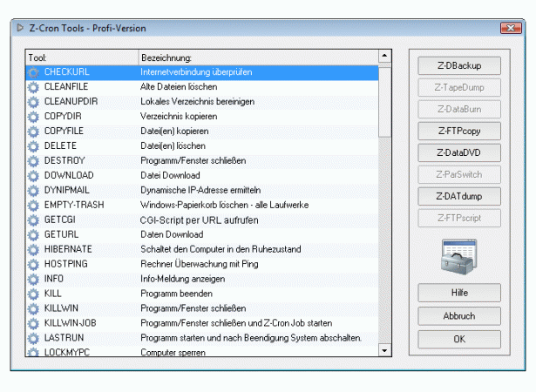Select the EMPTY-TRASH tool name
536x392 pixels.
pyautogui.click(x=74, y=205)
